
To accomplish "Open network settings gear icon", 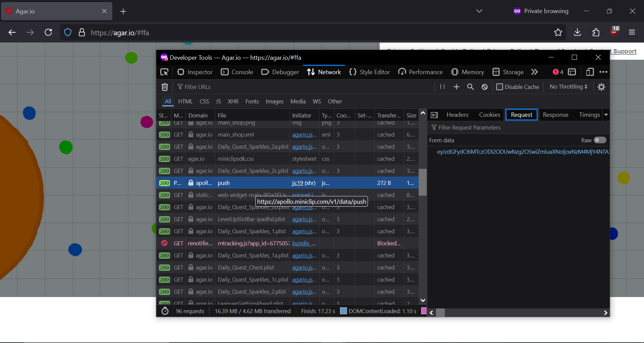I will pos(601,87).
